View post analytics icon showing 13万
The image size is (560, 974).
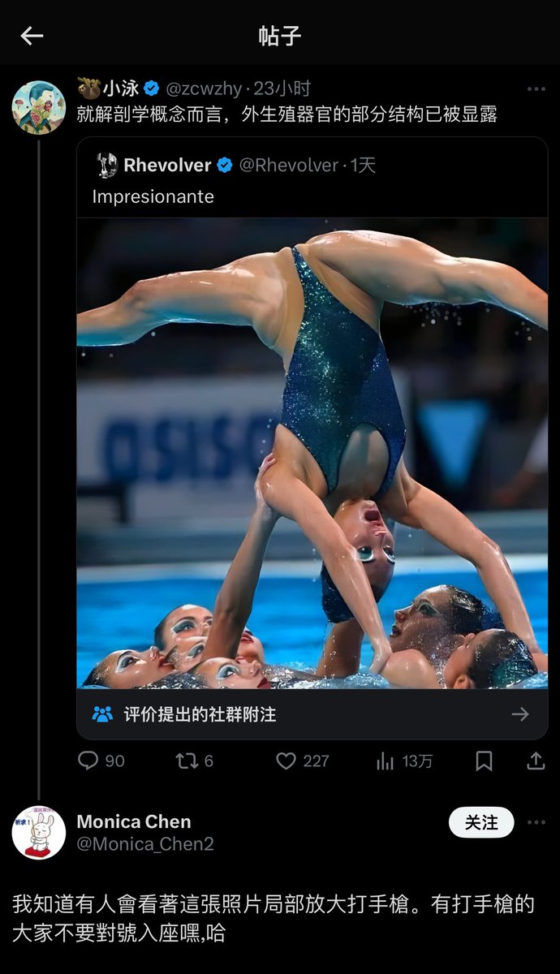(x=385, y=761)
